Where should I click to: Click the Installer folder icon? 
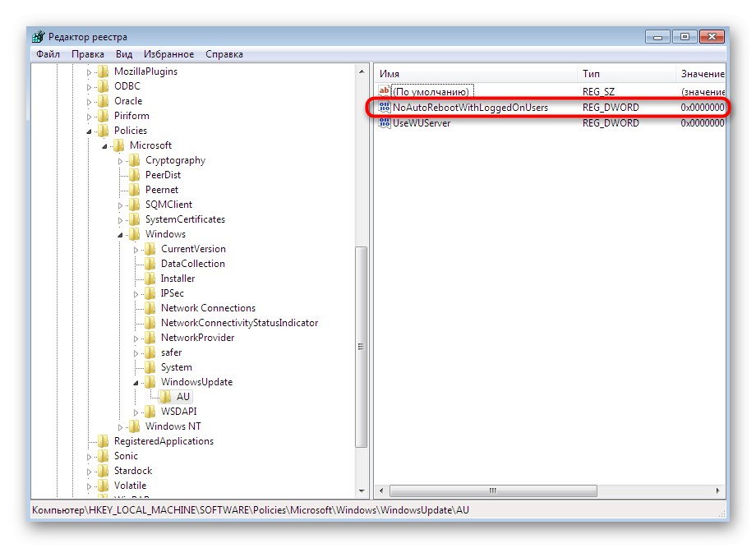click(150, 279)
